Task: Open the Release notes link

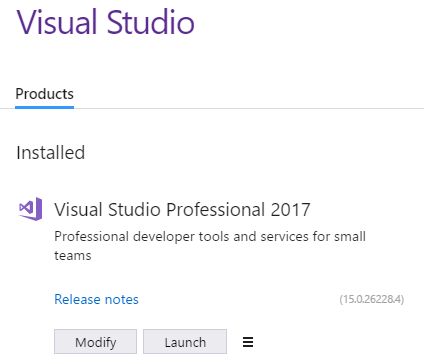Action: point(96,299)
